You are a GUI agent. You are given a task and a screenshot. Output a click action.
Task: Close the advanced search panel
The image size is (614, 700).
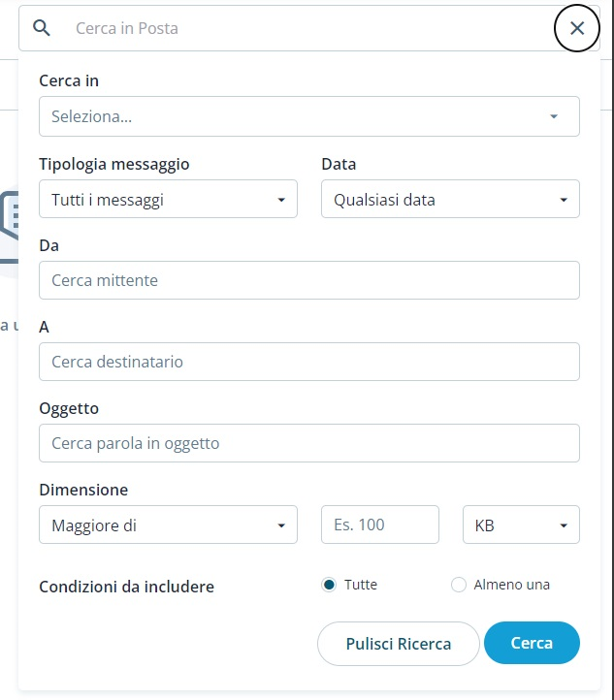[577, 28]
